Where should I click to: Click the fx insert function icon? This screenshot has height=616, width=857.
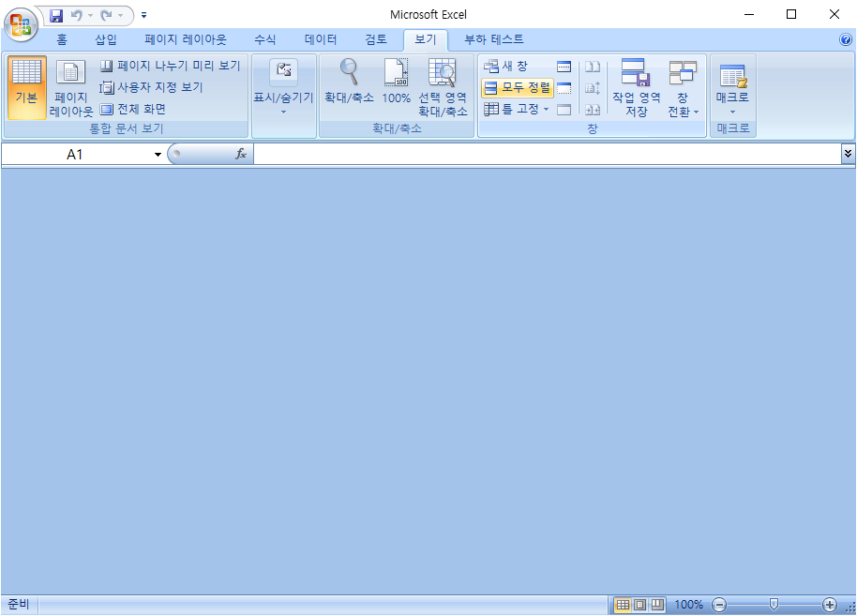(241, 154)
